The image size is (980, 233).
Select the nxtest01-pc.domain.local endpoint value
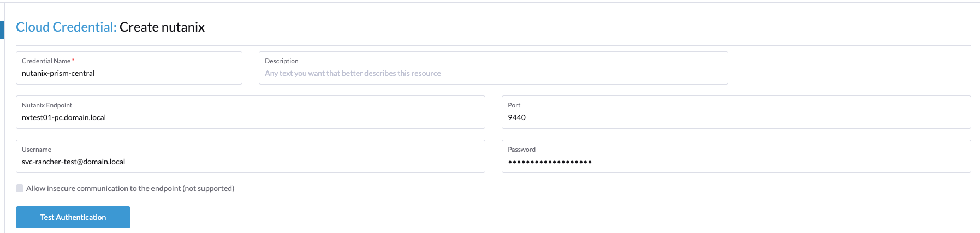[x=64, y=117]
